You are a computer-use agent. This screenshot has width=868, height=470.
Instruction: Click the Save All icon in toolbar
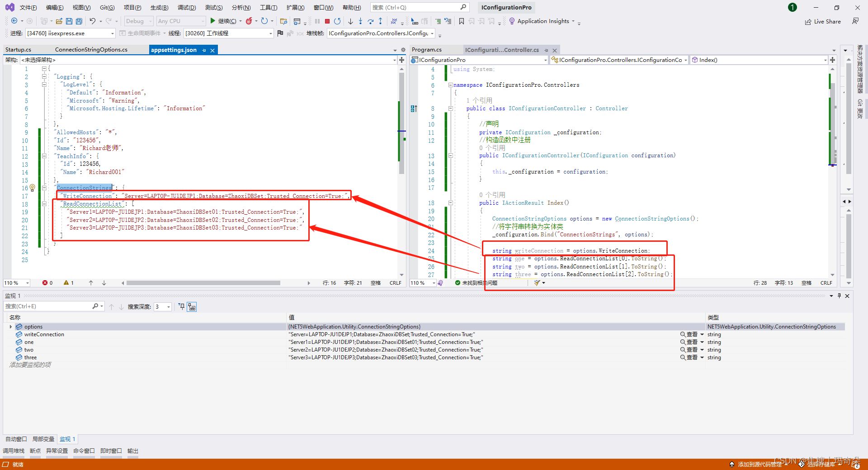pos(79,21)
